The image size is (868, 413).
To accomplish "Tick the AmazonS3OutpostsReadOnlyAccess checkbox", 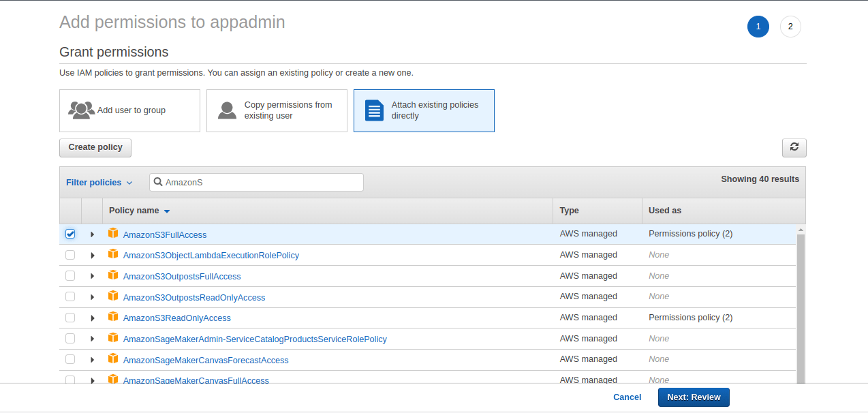I will [x=70, y=297].
